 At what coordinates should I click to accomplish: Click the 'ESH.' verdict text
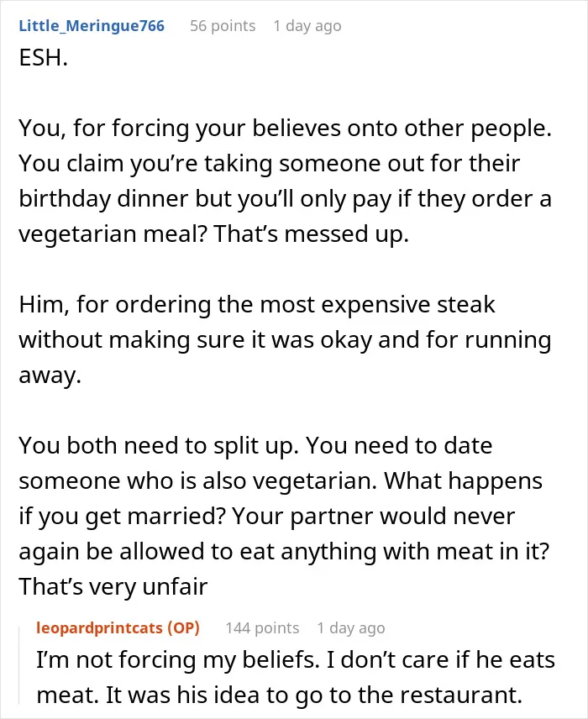[x=43, y=58]
